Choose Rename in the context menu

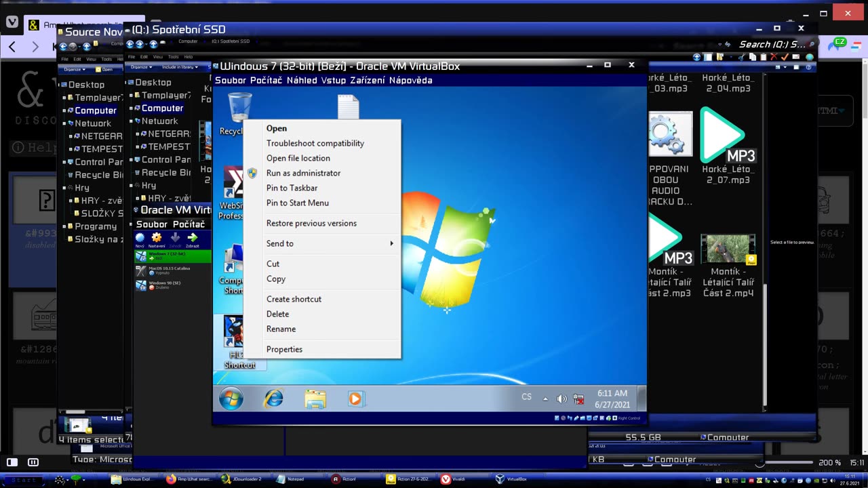281,329
